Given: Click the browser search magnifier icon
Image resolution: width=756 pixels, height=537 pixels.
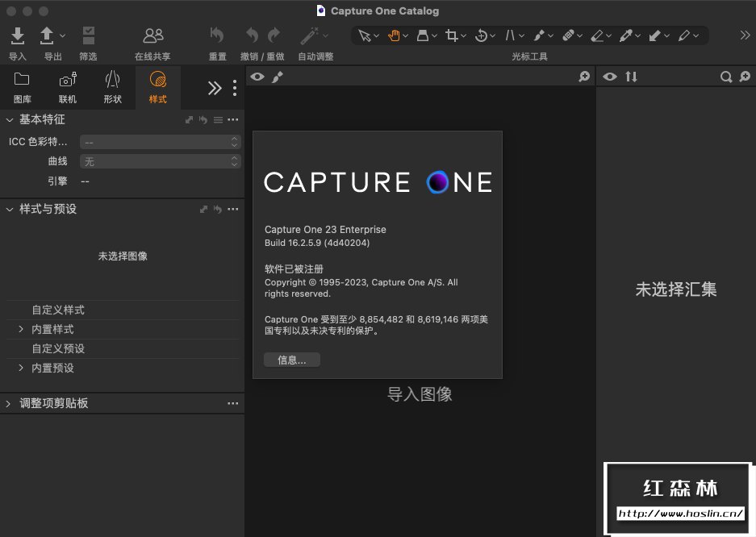Looking at the screenshot, I should point(725,77).
